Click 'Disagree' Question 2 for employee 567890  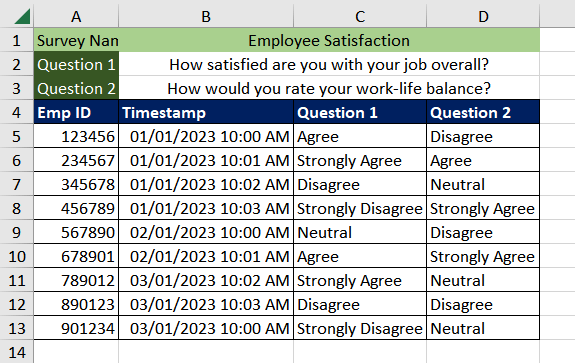[483, 232]
